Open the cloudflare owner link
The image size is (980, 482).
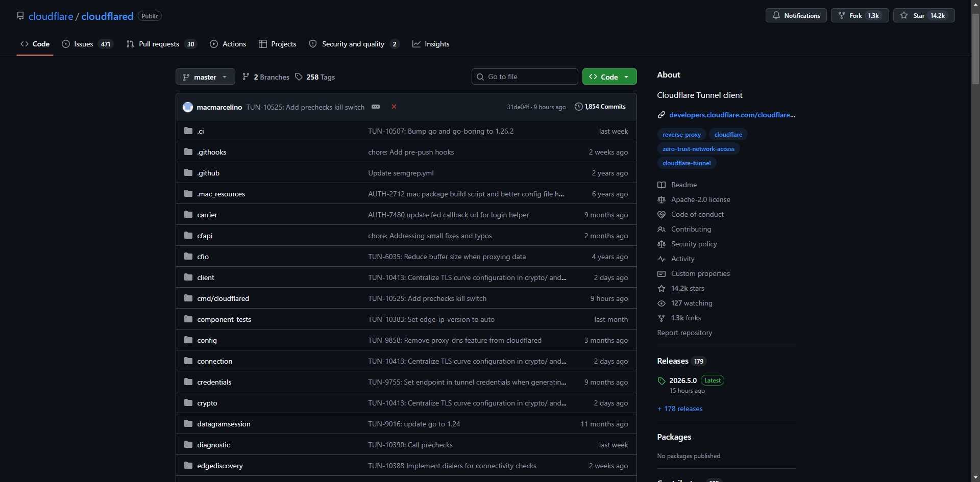pyautogui.click(x=51, y=16)
